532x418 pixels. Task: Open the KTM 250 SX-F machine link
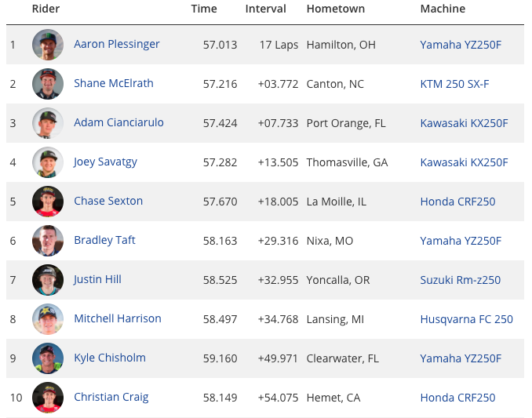pos(454,84)
